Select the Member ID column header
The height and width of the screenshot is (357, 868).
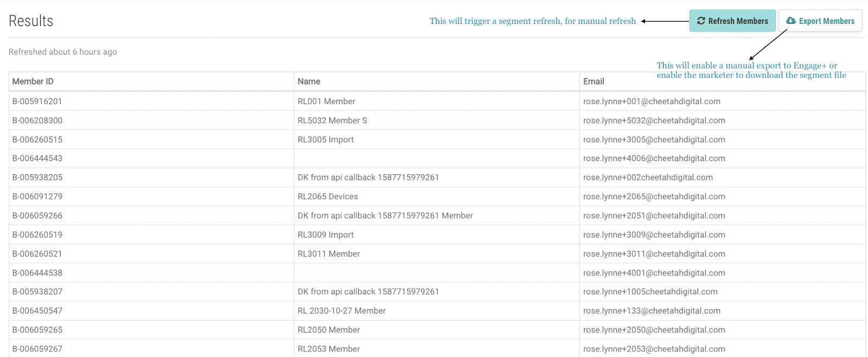[33, 81]
